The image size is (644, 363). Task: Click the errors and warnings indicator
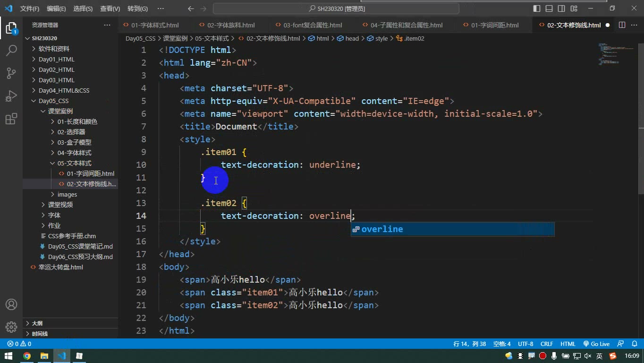19,344
